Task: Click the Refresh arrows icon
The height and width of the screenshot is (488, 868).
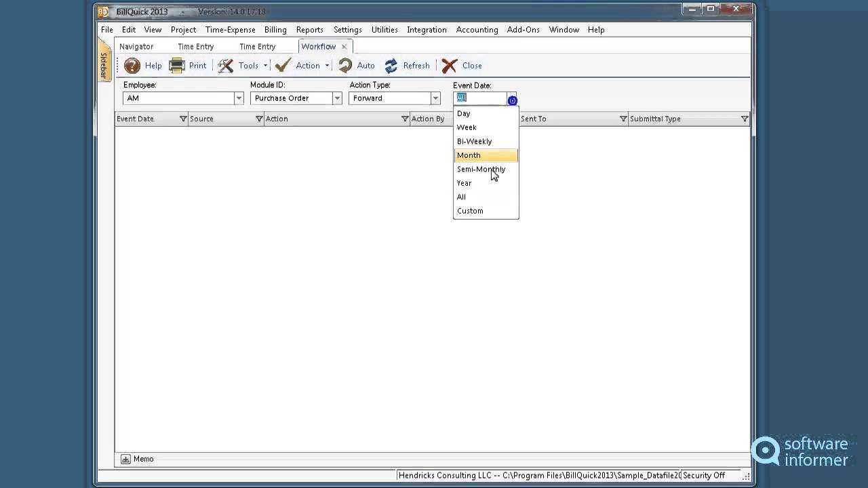Action: coord(391,66)
